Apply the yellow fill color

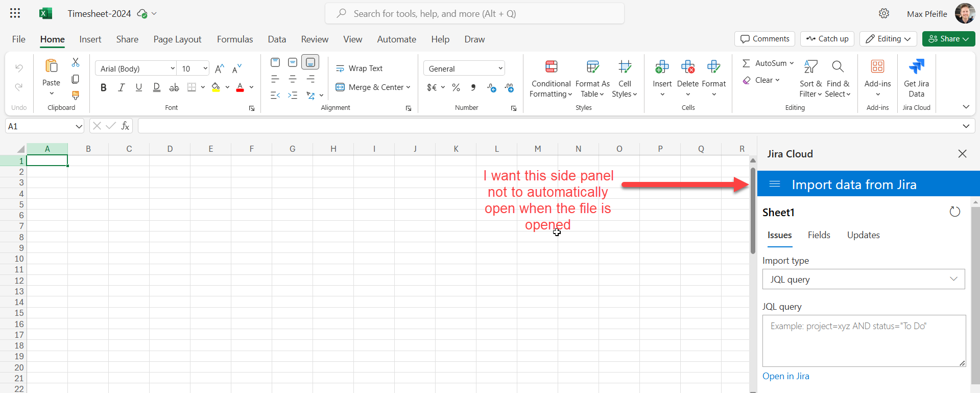[216, 87]
